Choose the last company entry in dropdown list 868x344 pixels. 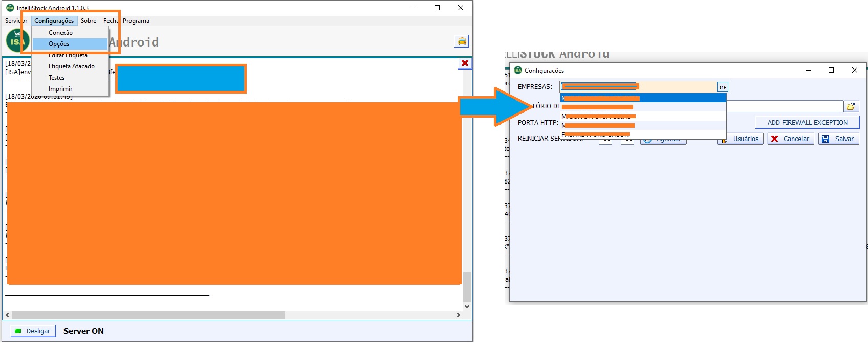(x=643, y=135)
